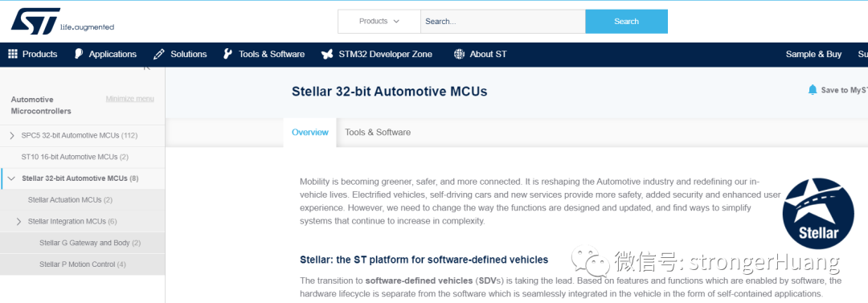Click the Minimize menu link
This screenshot has width=868, height=303.
[130, 99]
